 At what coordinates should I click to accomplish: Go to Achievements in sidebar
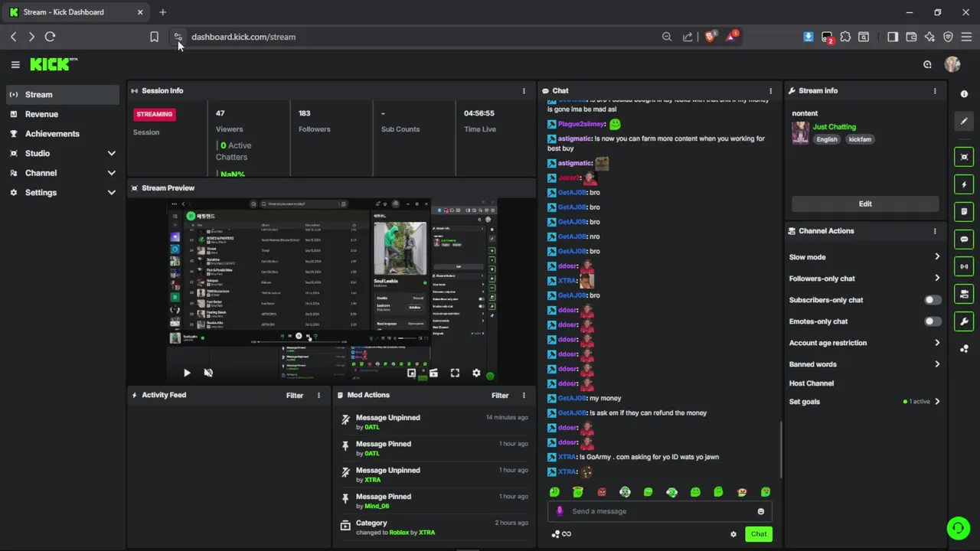[x=63, y=134]
